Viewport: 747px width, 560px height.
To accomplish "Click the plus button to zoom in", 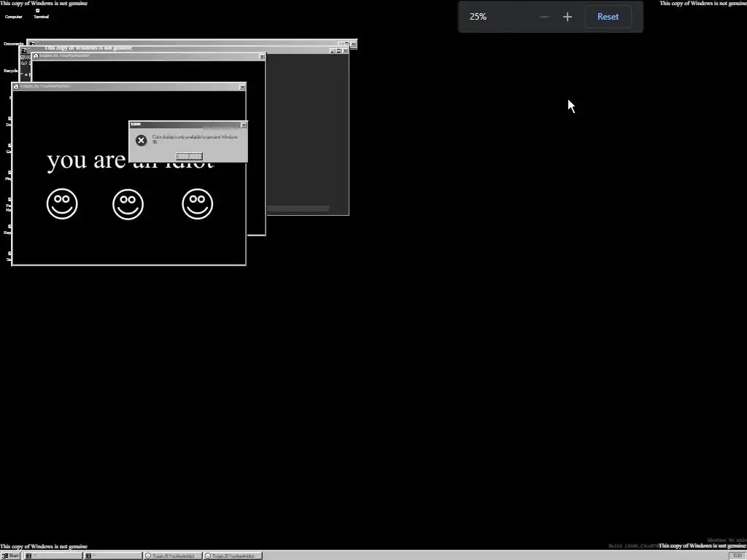I will (x=567, y=17).
